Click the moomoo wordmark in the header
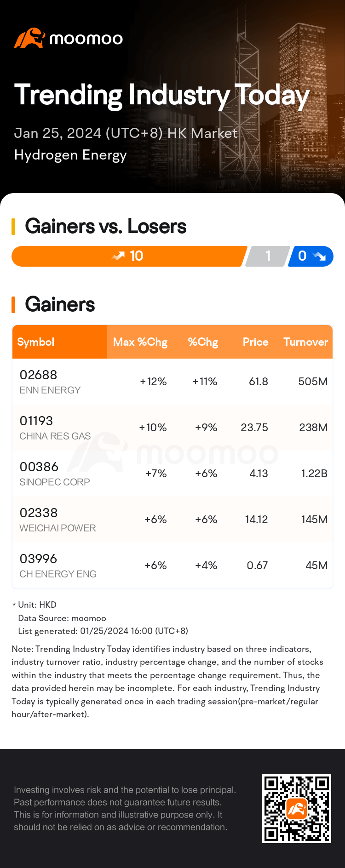 (86, 39)
